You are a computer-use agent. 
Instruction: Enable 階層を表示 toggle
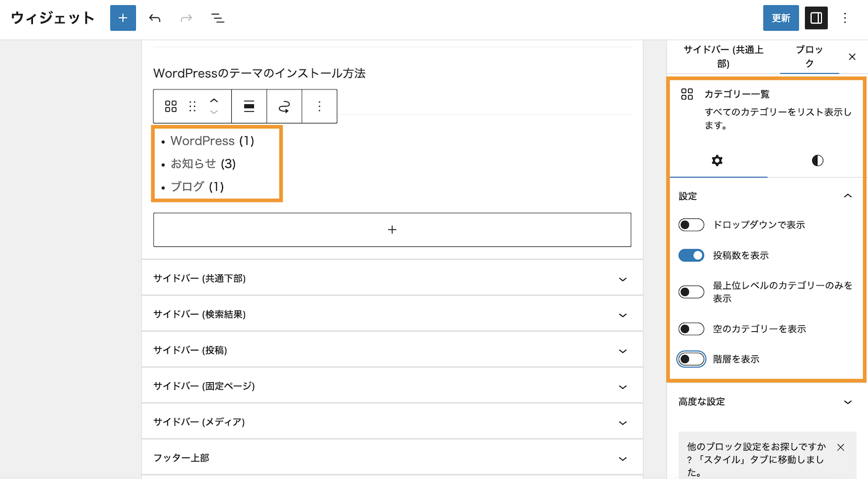[691, 359]
